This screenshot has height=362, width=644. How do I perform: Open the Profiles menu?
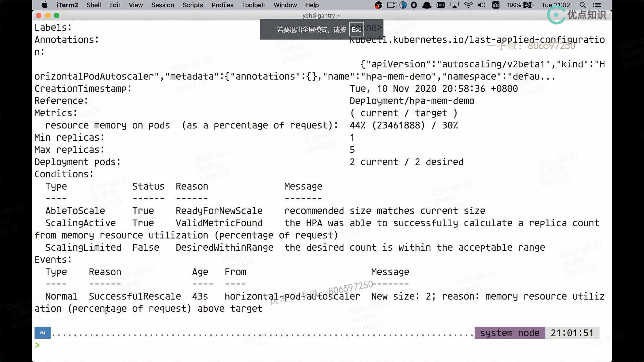(x=222, y=5)
